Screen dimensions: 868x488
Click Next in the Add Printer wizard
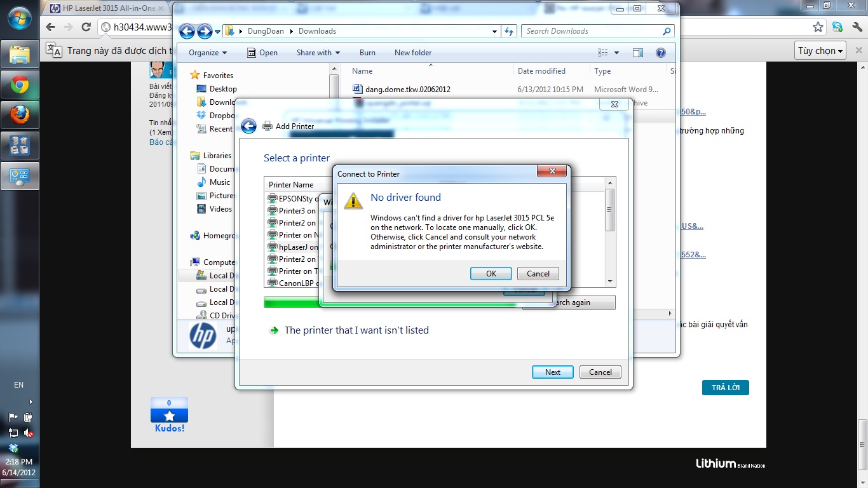(x=553, y=372)
